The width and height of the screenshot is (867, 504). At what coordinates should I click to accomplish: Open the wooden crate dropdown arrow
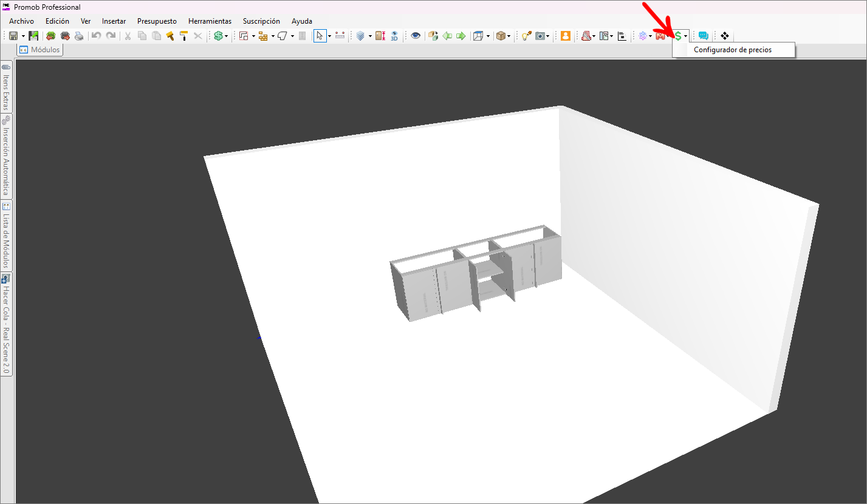(509, 36)
